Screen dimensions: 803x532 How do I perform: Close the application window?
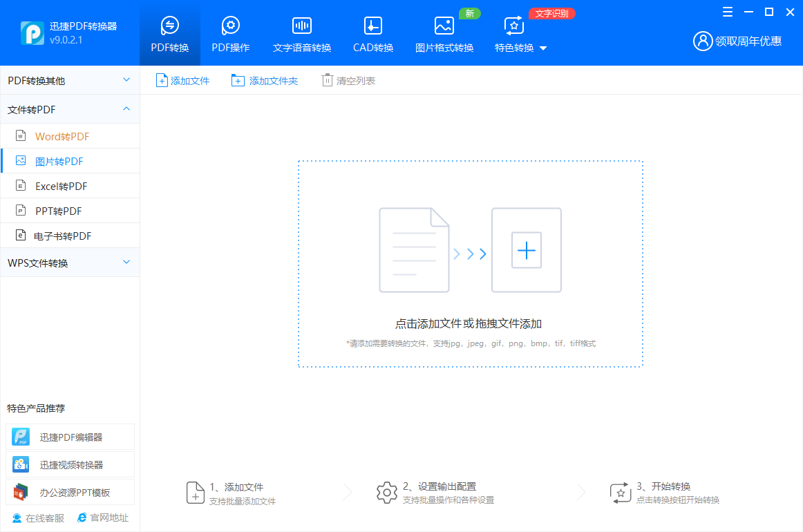(x=790, y=12)
